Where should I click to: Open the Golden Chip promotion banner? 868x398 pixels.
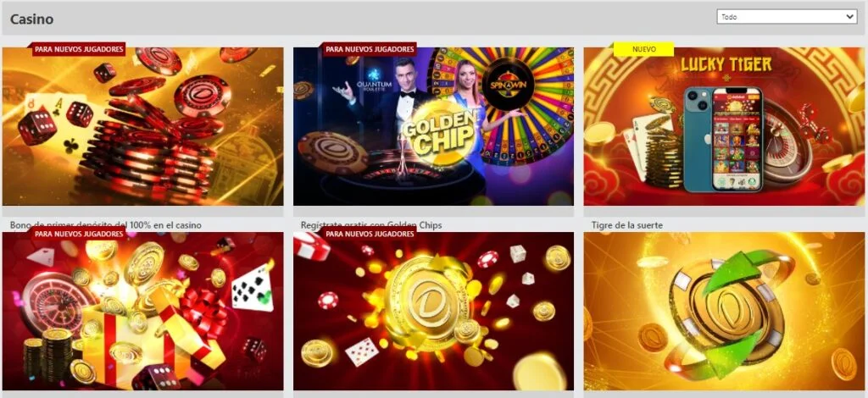pos(433,126)
